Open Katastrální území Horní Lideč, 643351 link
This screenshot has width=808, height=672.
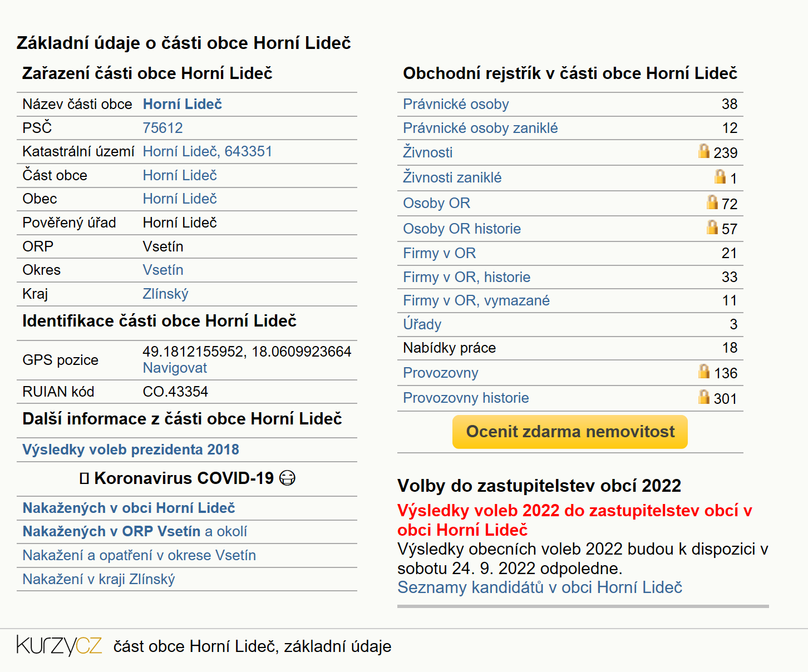[208, 151]
